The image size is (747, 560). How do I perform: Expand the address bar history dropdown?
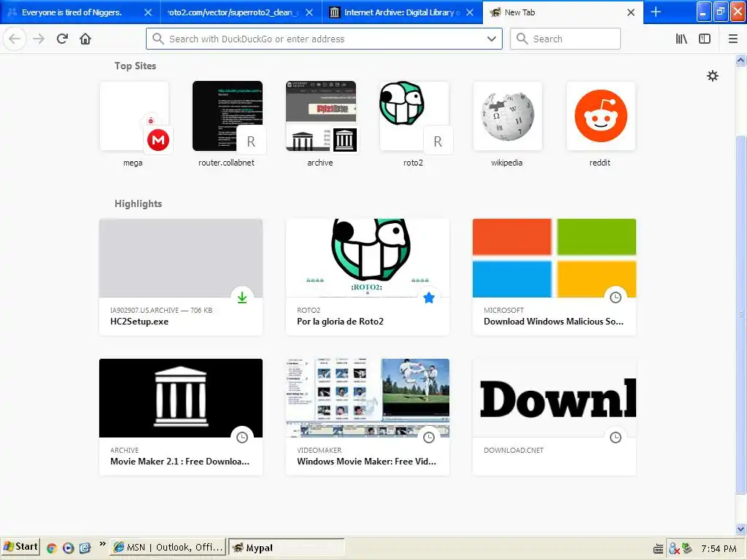[x=492, y=39]
